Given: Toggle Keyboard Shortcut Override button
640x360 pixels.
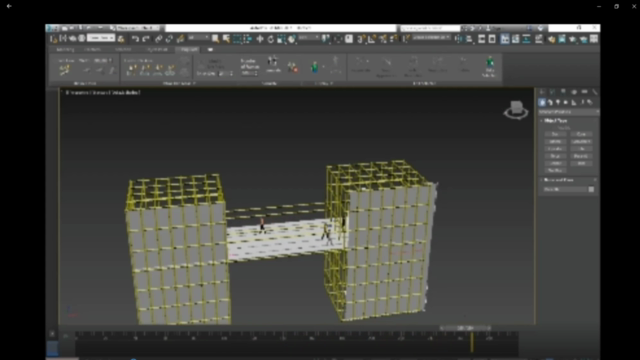Looking at the screenshot, I should [349, 39].
